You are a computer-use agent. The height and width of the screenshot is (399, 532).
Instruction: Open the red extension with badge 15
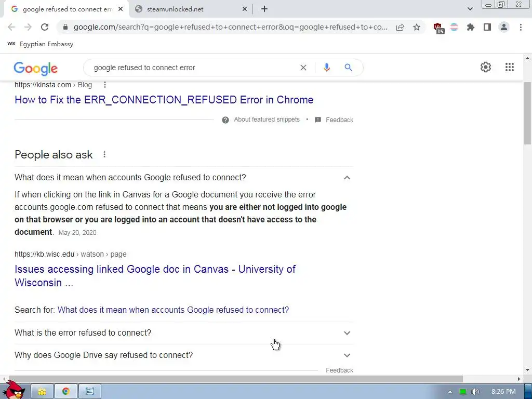coord(438,28)
